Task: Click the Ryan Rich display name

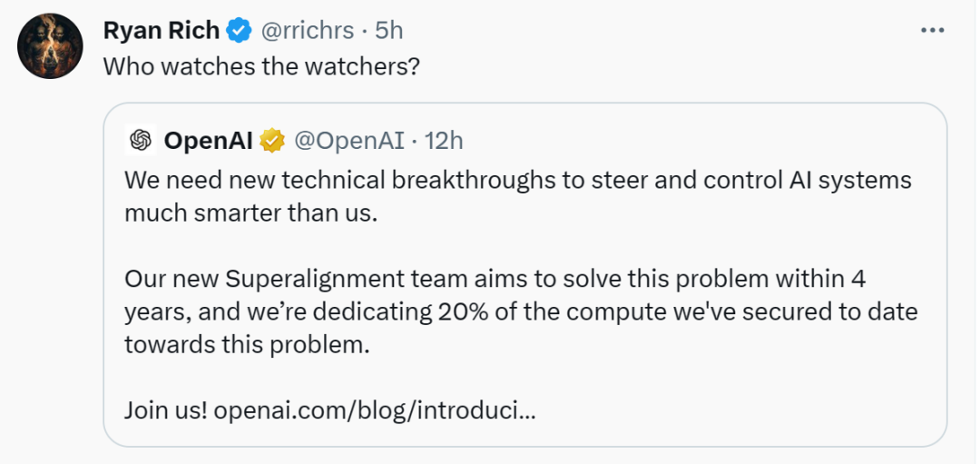Action: pyautogui.click(x=162, y=30)
